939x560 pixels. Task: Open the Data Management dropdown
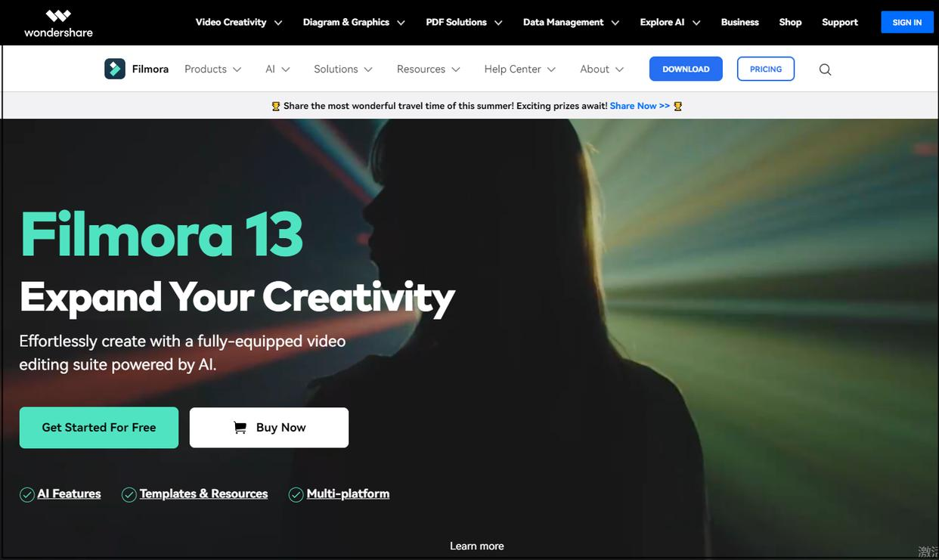point(571,22)
